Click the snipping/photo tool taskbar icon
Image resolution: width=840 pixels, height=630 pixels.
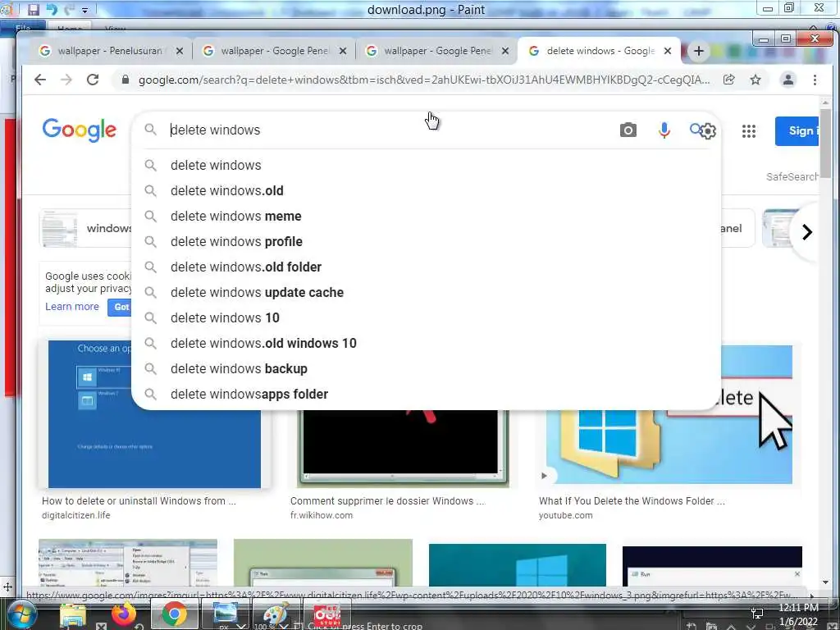[x=225, y=615]
